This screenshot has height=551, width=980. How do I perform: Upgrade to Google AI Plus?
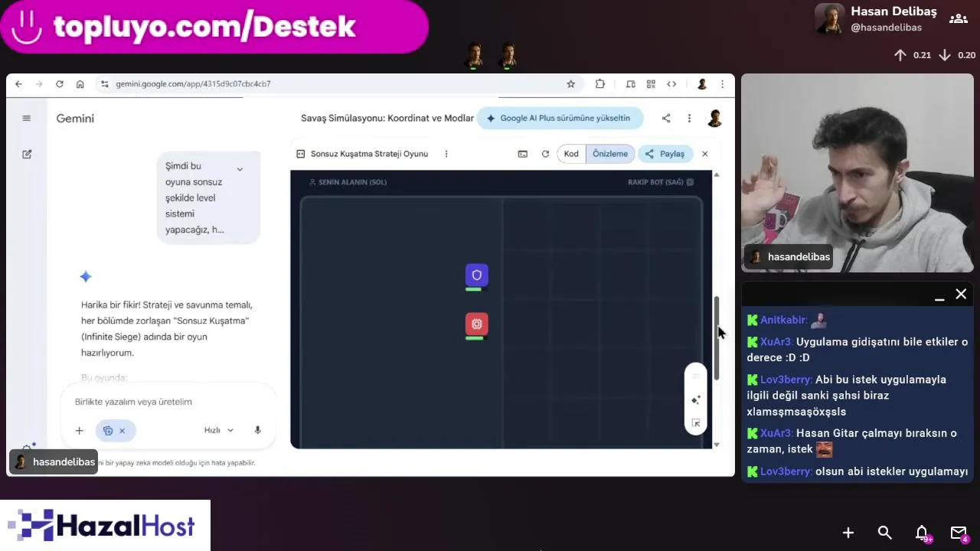[560, 119]
